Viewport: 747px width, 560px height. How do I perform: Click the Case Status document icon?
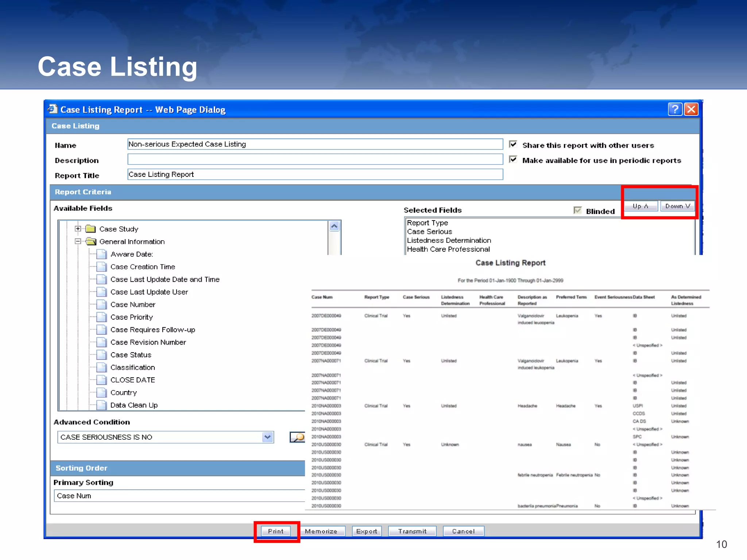pos(102,355)
